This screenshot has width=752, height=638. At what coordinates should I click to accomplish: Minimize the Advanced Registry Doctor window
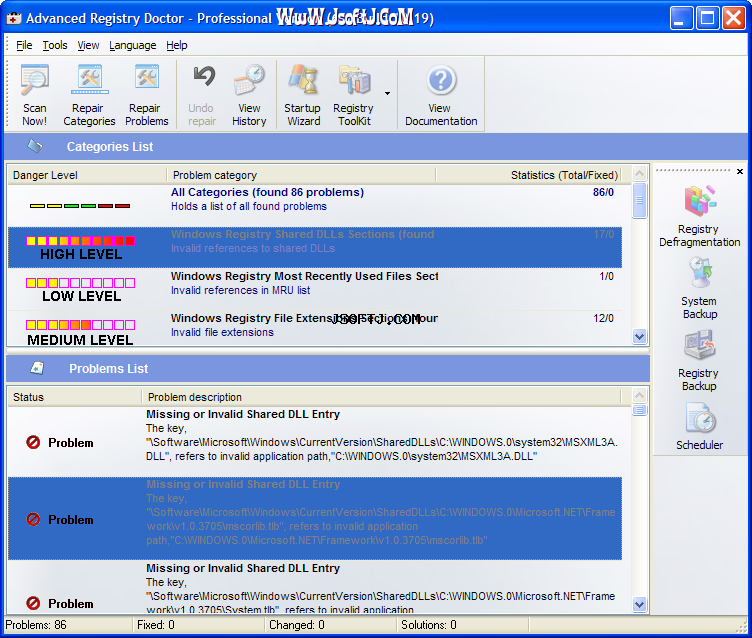tap(681, 18)
